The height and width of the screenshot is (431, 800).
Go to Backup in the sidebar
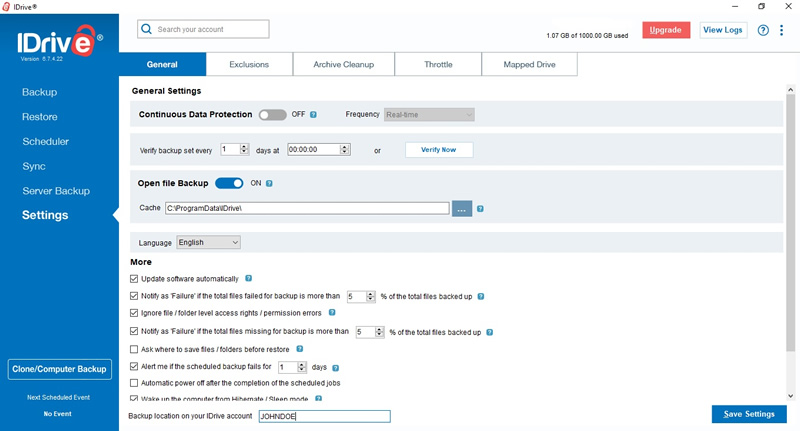[39, 92]
